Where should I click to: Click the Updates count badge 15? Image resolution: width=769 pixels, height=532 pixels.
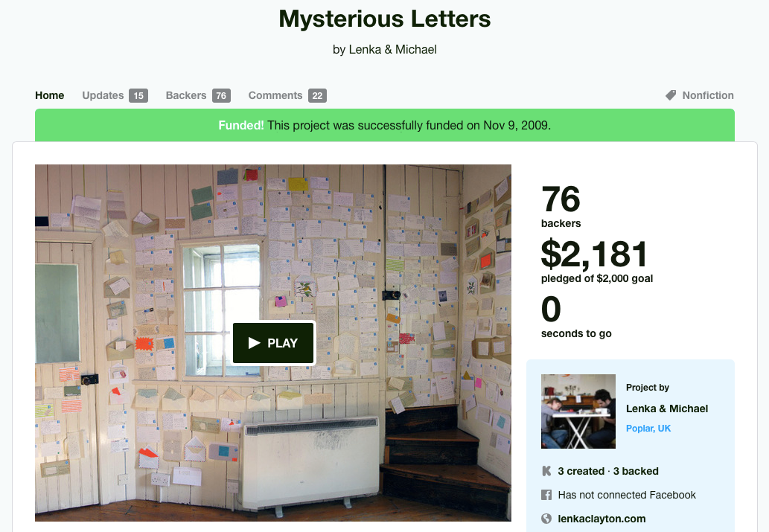(x=138, y=96)
